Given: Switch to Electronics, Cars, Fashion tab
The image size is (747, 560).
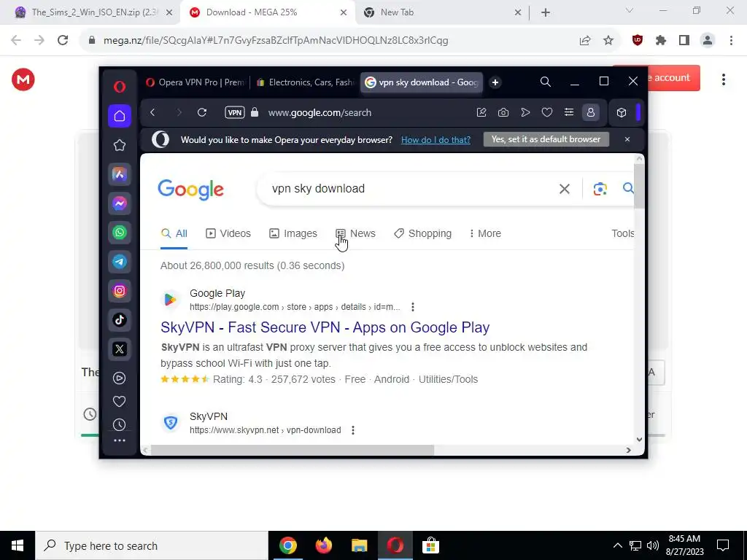Looking at the screenshot, I should (x=305, y=82).
